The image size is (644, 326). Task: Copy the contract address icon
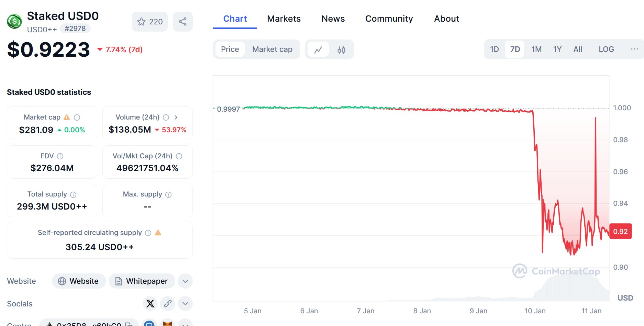(129, 324)
